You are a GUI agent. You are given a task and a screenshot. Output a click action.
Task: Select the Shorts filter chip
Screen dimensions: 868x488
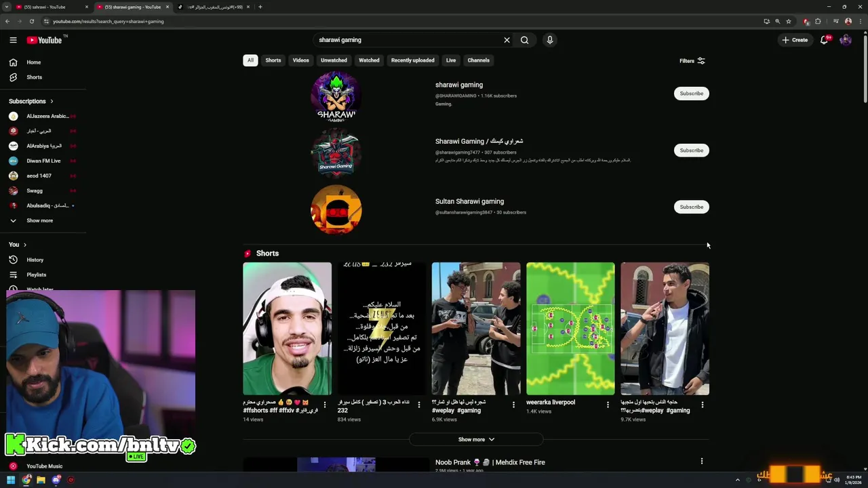tap(273, 60)
